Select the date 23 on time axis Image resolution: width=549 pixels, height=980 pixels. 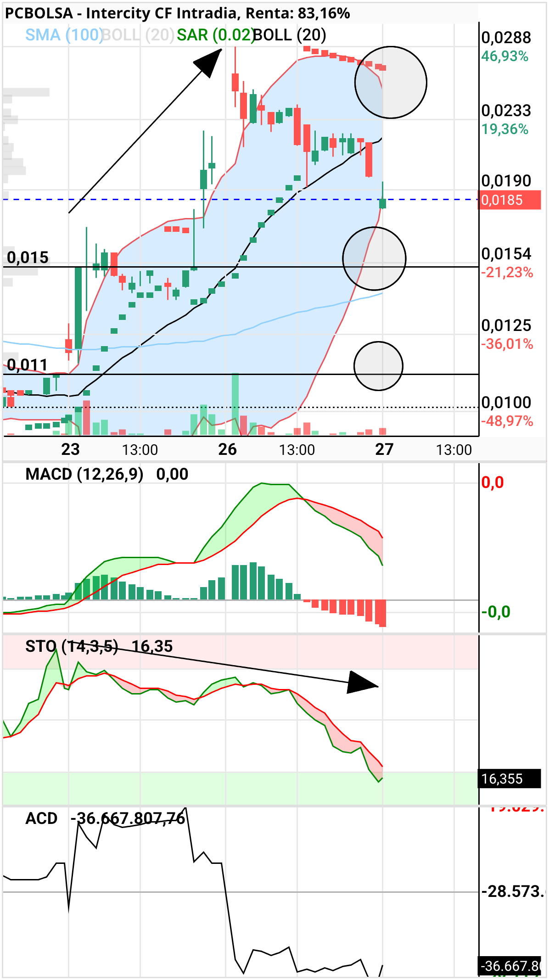(70, 449)
